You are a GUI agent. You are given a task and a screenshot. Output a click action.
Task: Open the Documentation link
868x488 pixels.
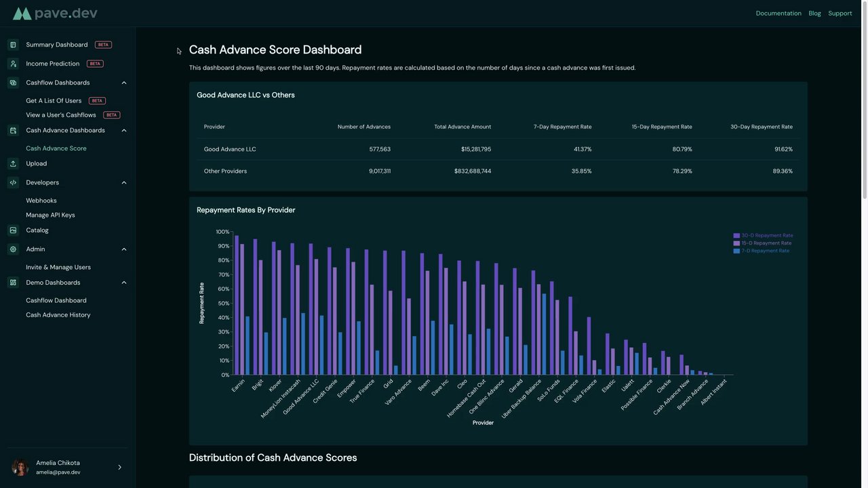pyautogui.click(x=778, y=14)
